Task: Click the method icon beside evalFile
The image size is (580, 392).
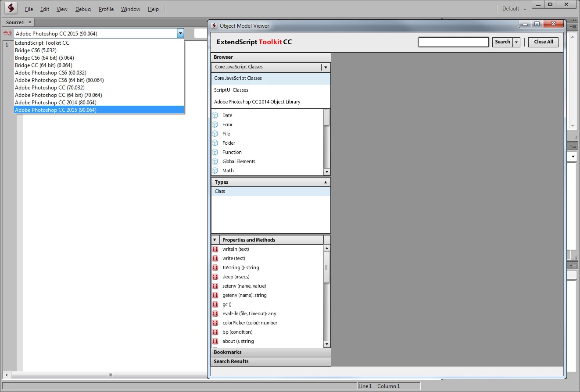Action: [x=215, y=314]
